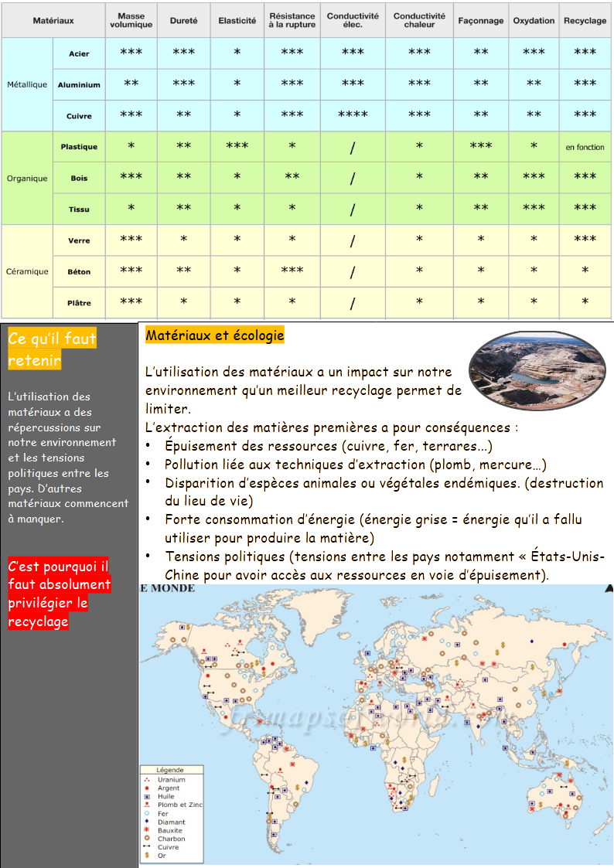Viewport: 614px width, 868px height.
Task: Click the Recyclage column header
Action: pyautogui.click(x=585, y=21)
